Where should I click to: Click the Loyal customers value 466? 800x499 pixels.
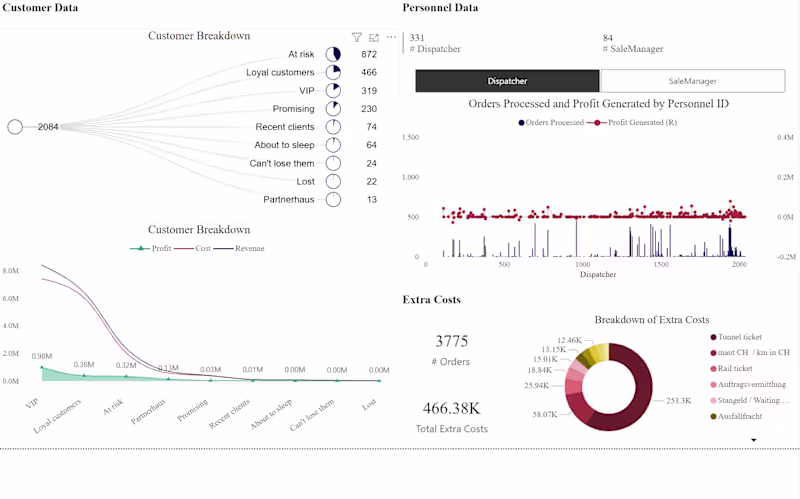369,72
